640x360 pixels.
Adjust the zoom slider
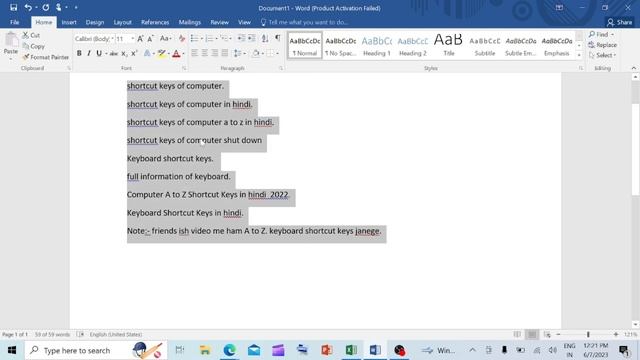click(x=588, y=334)
